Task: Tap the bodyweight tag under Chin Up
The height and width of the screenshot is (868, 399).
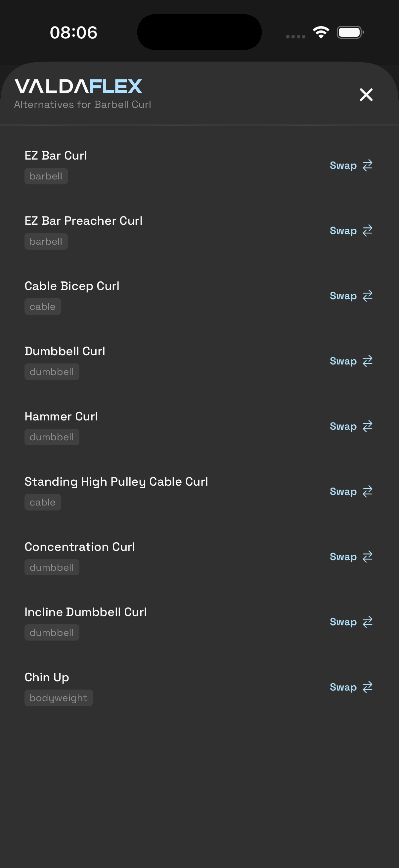Action: pos(59,698)
